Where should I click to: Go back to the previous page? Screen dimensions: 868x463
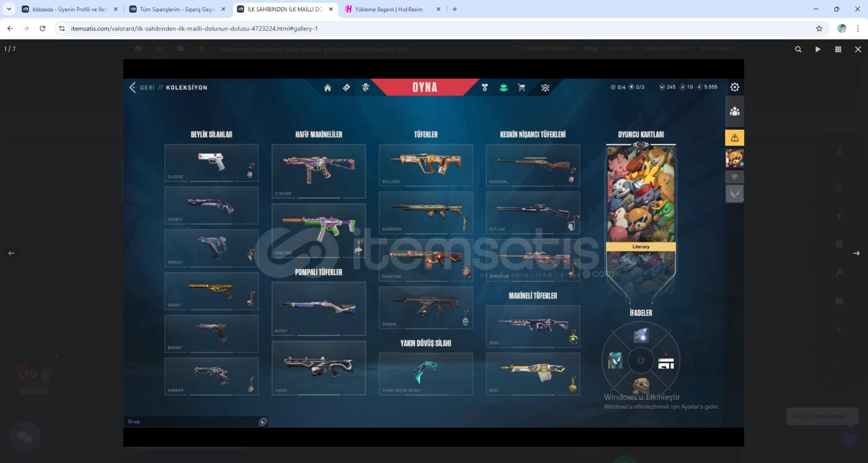10,28
